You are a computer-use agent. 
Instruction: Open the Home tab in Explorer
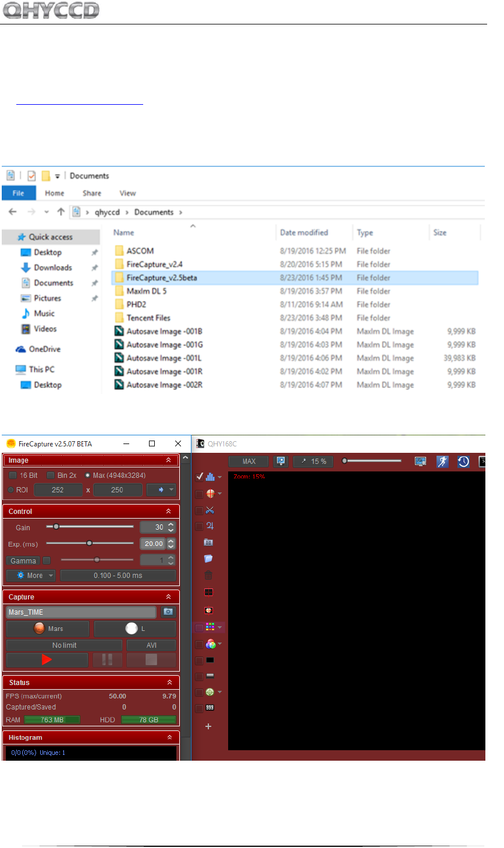pyautogui.click(x=55, y=193)
